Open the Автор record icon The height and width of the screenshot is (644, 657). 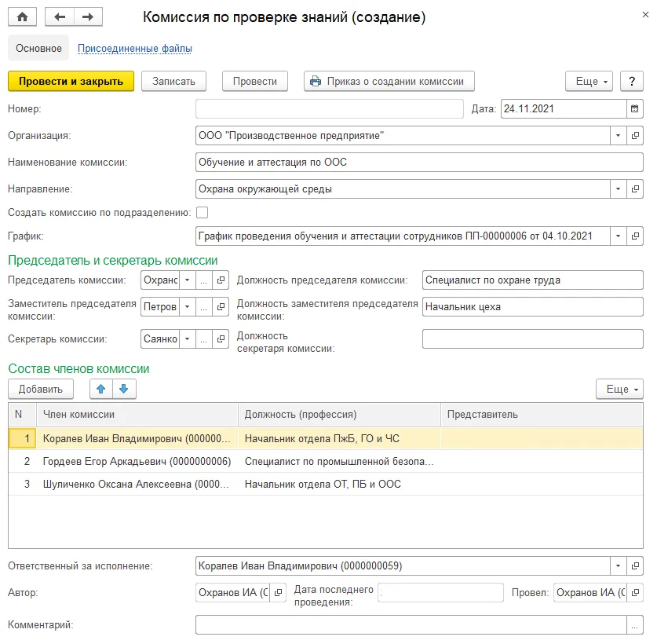278,593
